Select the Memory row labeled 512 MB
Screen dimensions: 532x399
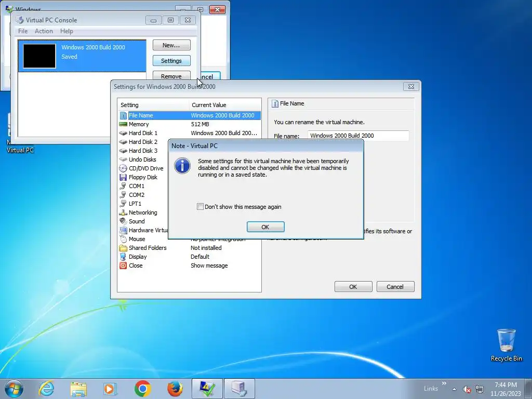190,124
